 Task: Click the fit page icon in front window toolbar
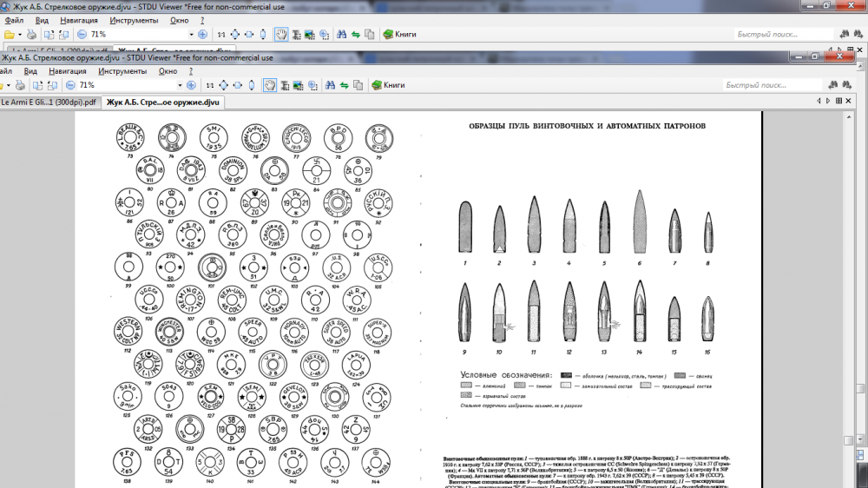coord(223,86)
